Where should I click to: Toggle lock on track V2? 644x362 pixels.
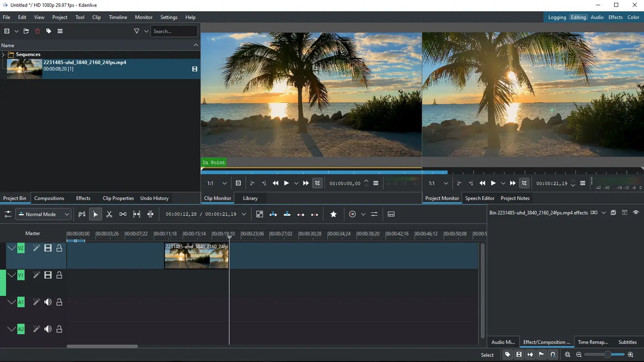coord(59,248)
